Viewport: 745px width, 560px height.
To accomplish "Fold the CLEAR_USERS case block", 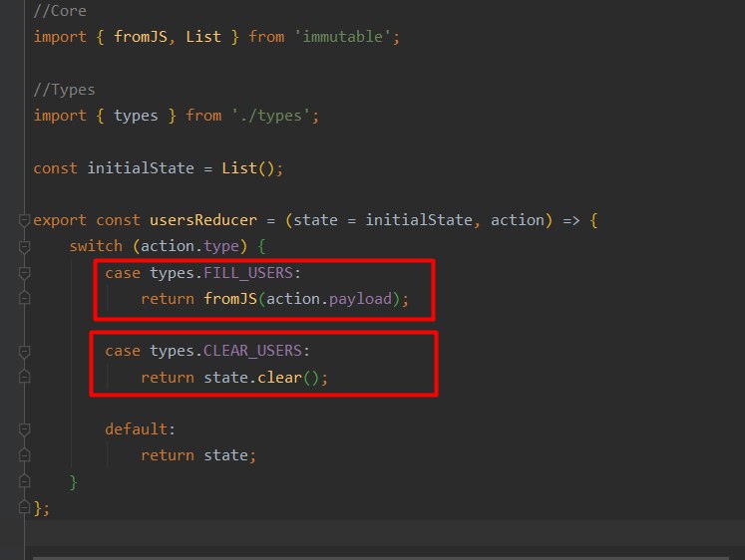I will [24, 352].
